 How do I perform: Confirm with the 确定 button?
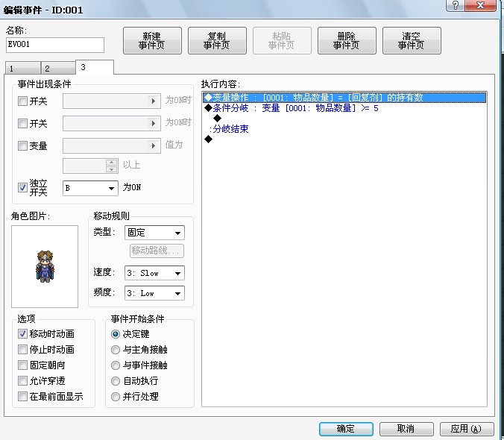pos(346,429)
